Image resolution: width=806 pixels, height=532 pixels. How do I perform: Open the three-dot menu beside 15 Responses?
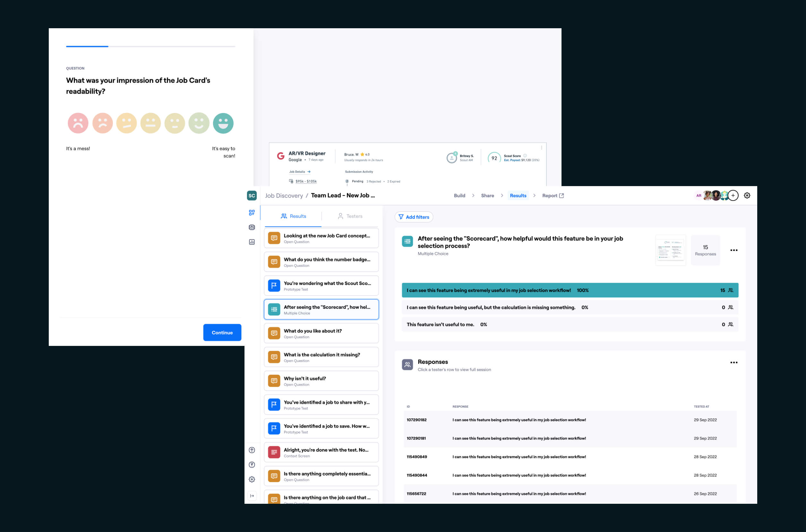click(x=733, y=250)
